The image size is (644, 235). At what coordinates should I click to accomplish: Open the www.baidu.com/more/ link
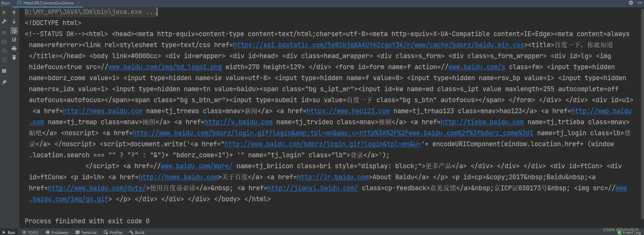point(197,166)
